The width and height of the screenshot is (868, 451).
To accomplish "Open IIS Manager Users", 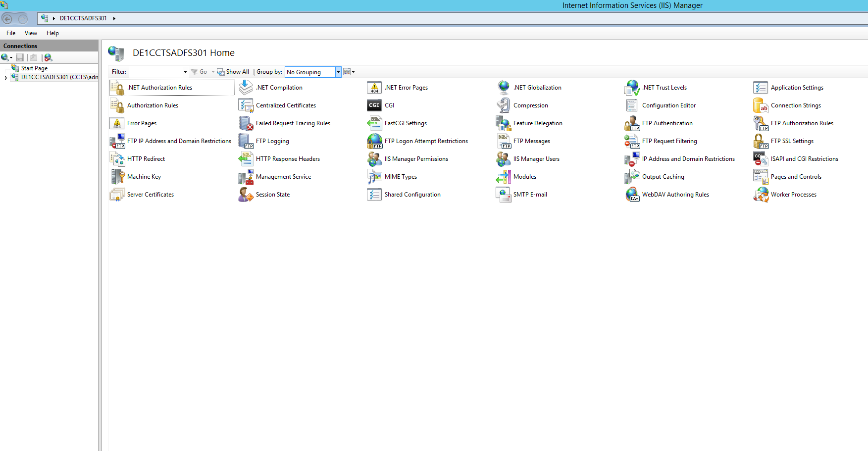I will [x=528, y=159].
